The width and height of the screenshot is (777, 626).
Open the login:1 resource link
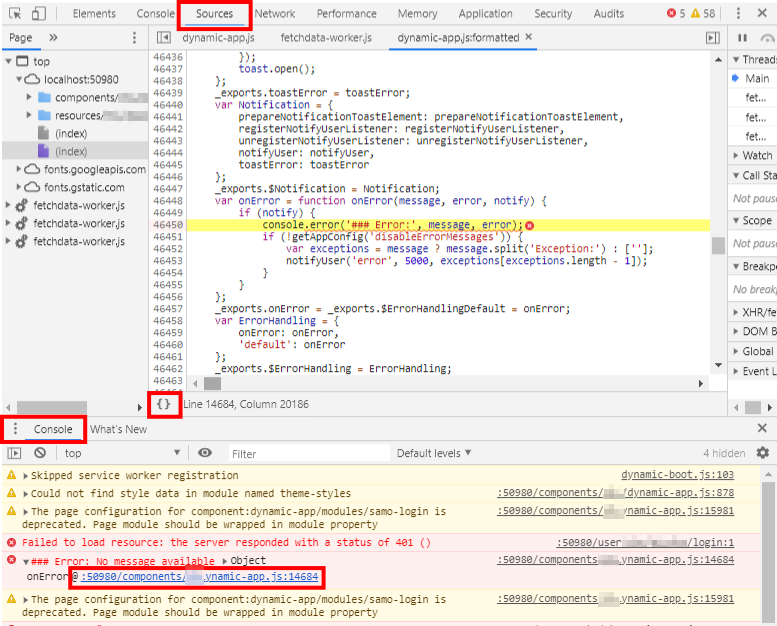pyautogui.click(x=645, y=543)
